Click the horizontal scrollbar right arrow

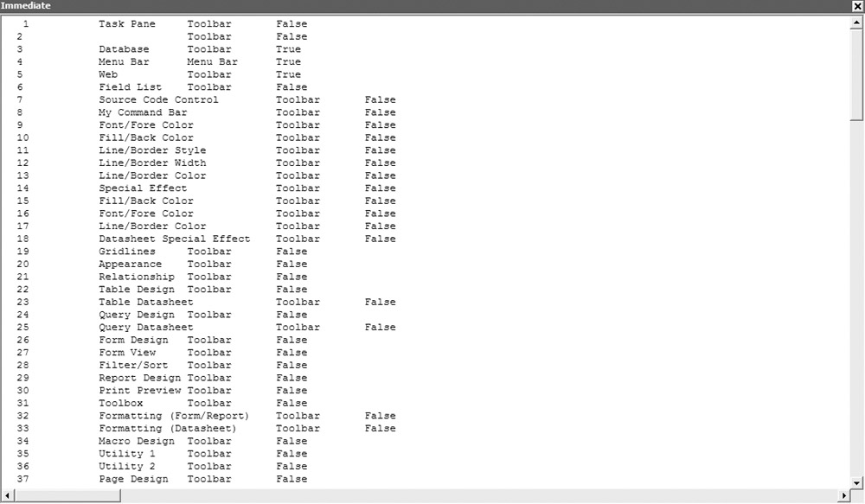(843, 496)
